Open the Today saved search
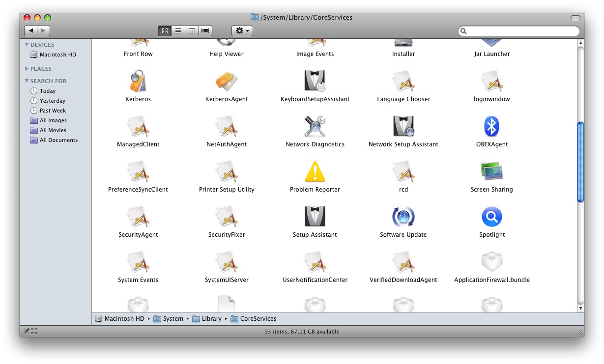 click(43, 91)
